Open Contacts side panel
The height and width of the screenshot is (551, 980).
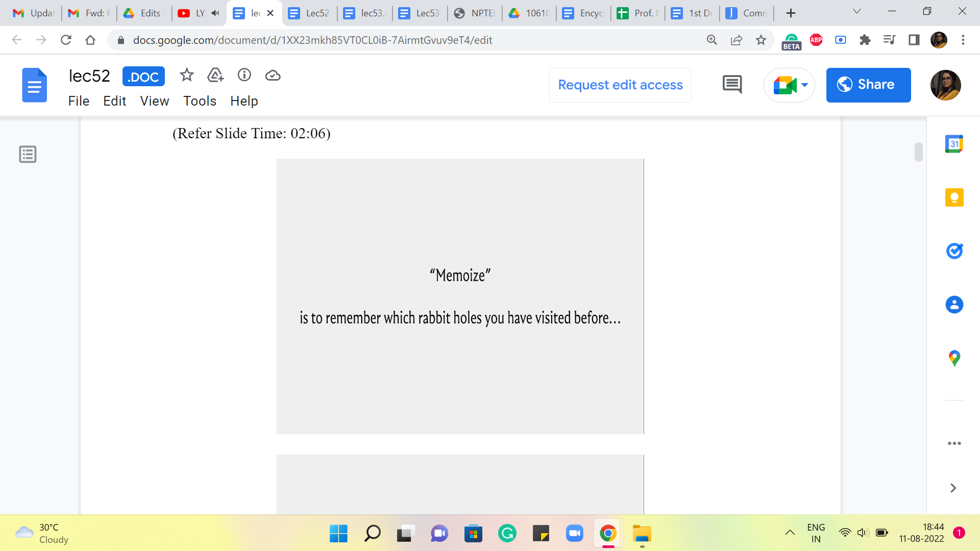point(954,305)
